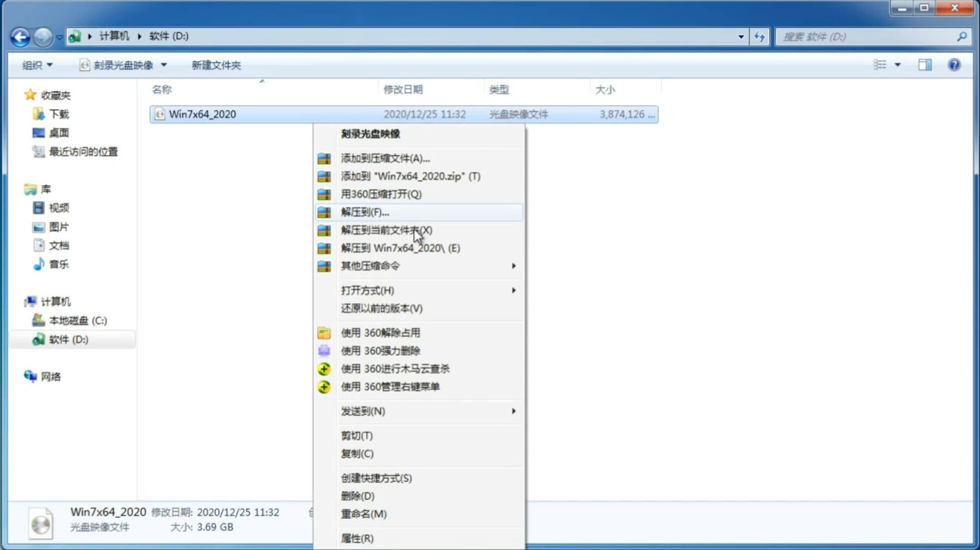980x550 pixels.
Task: Click 使用360强力删除 icon
Action: 324,350
